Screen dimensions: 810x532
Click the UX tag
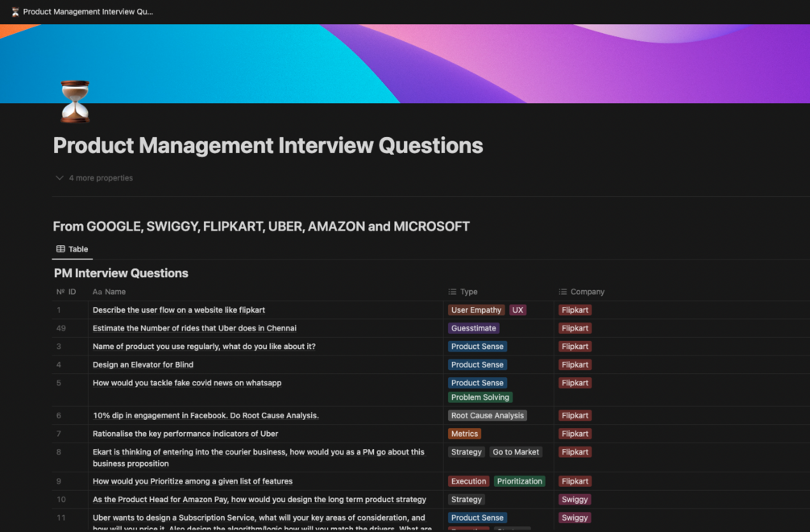(x=517, y=310)
